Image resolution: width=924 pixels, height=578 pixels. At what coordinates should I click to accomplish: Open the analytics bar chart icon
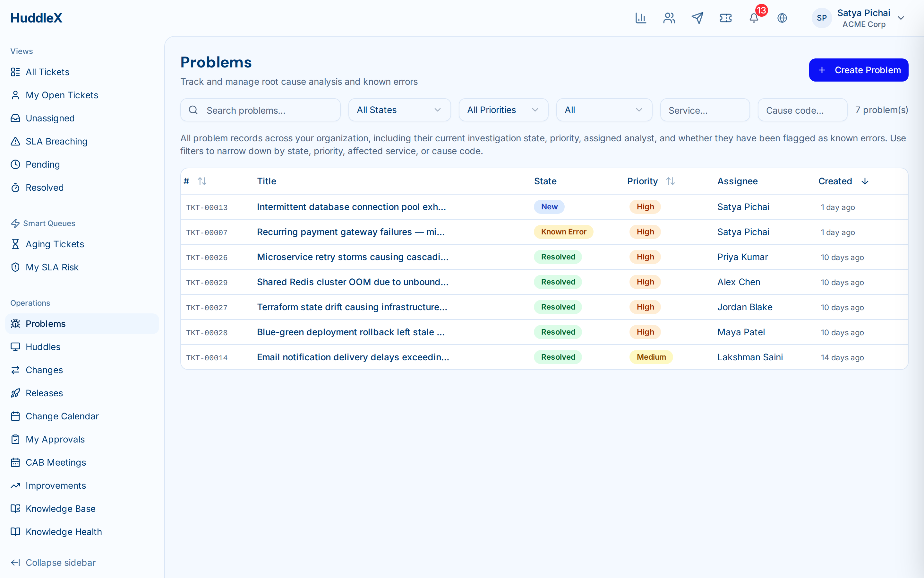pyautogui.click(x=641, y=18)
